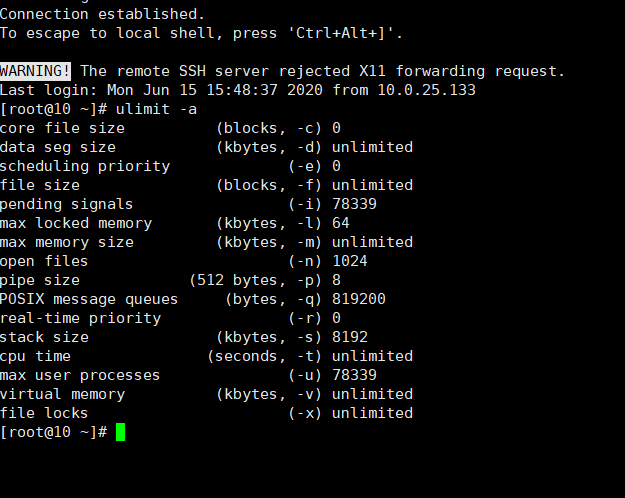The width and height of the screenshot is (625, 498).
Task: Click the 'max locked memory' value 64
Action: click(341, 223)
